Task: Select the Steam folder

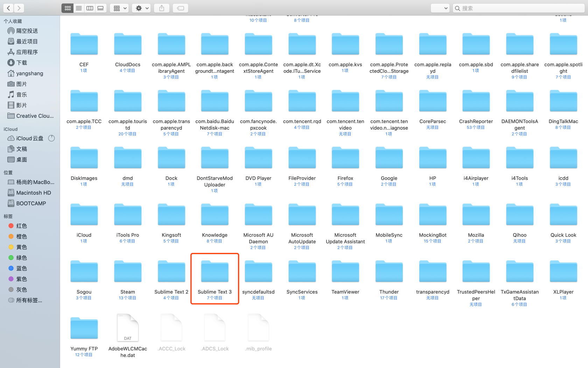Action: [128, 272]
